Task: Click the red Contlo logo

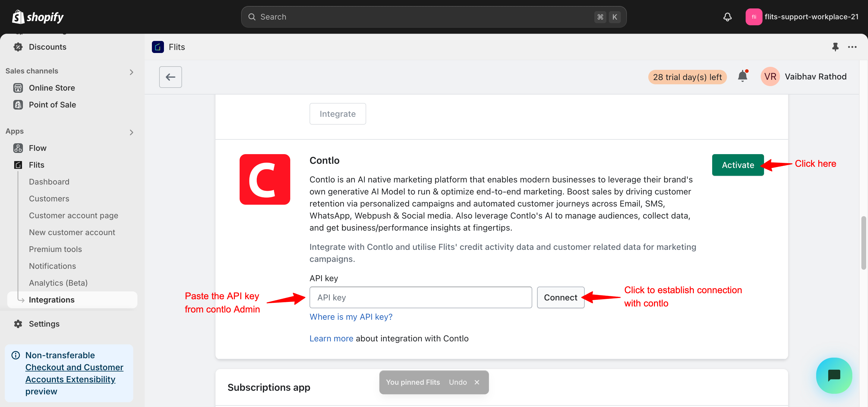Action: pos(265,179)
